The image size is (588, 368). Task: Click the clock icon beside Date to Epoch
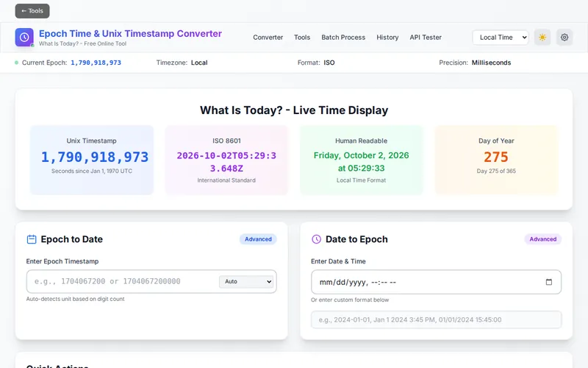(317, 239)
